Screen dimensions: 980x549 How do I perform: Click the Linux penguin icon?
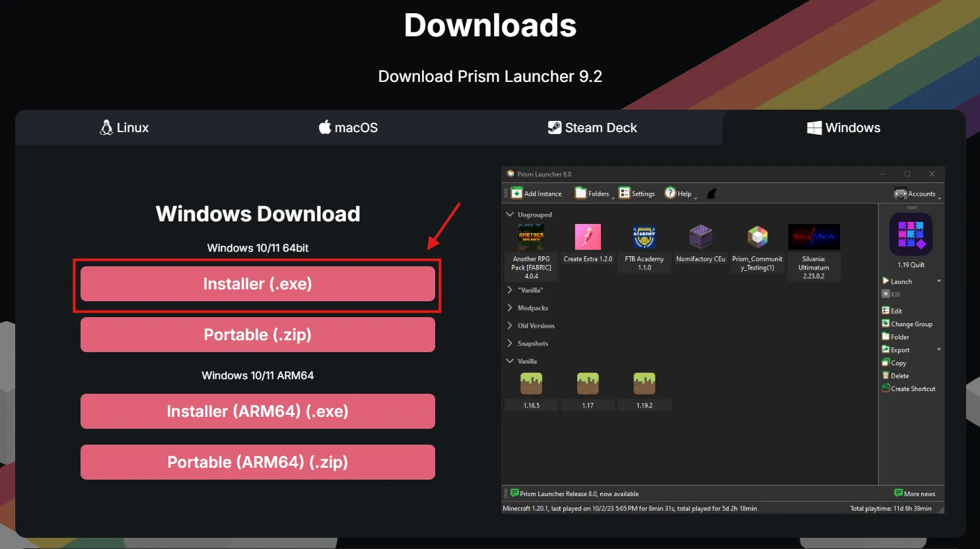[x=106, y=128]
